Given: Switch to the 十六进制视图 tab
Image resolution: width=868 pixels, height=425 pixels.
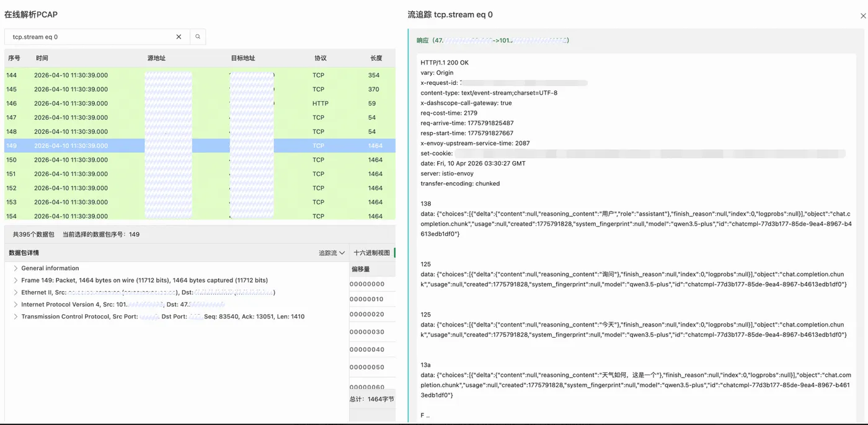Looking at the screenshot, I should coord(371,253).
